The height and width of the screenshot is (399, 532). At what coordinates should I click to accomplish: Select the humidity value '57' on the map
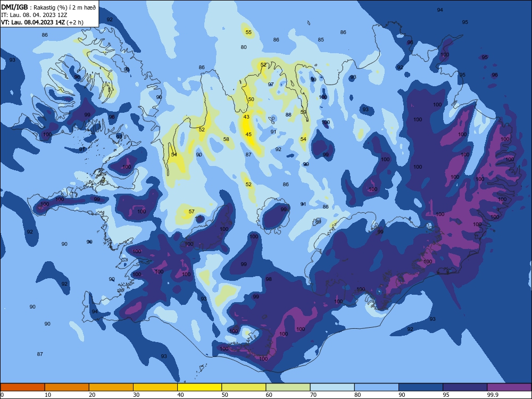192,211
